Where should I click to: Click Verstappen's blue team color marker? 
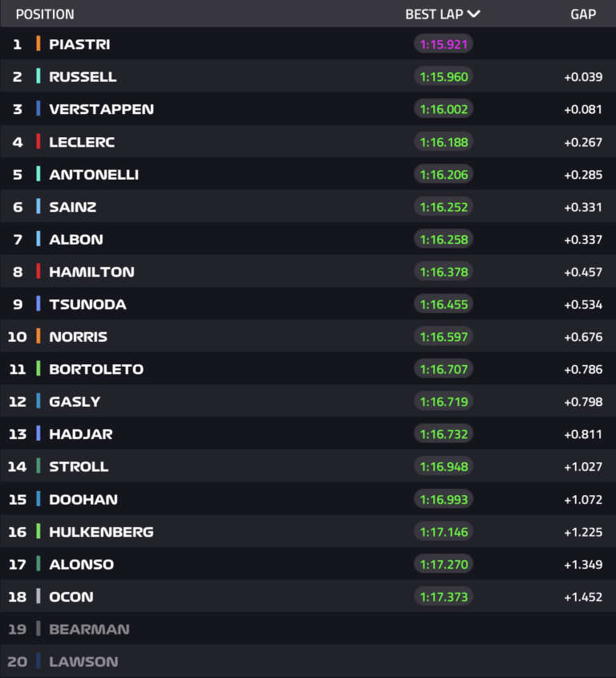click(38, 109)
